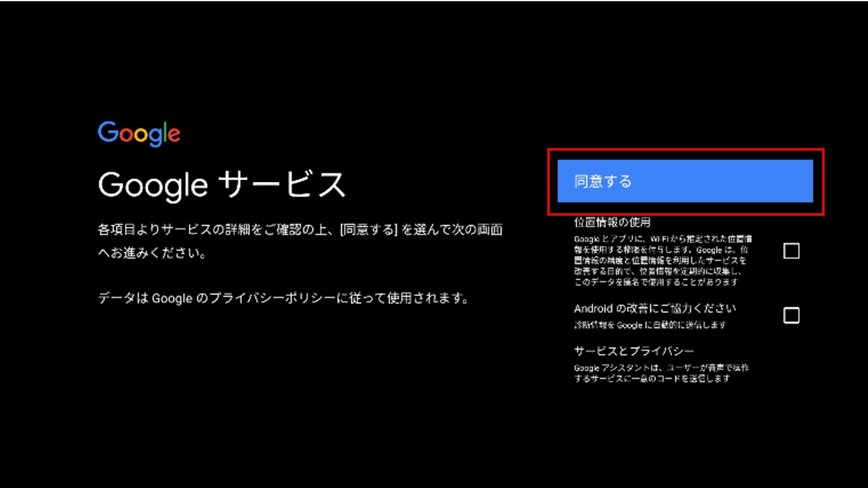The image size is (868, 488).
Task: Click the Google logo
Action: click(x=139, y=134)
